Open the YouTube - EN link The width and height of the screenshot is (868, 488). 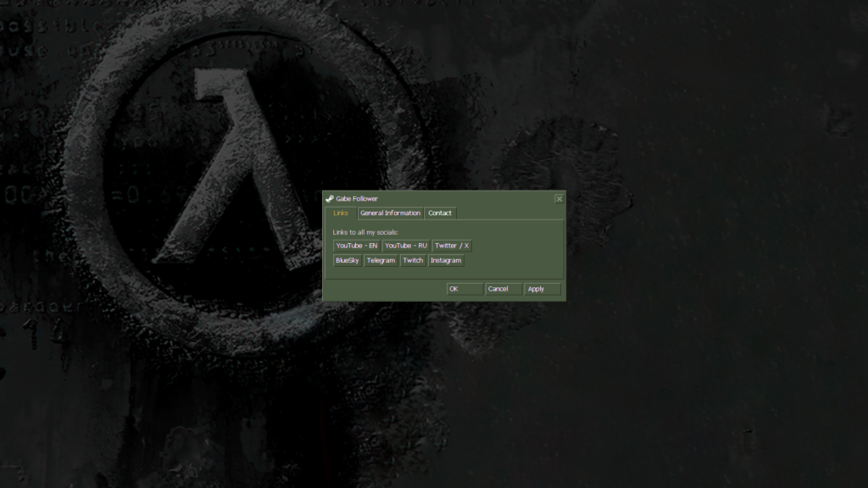[x=357, y=246]
